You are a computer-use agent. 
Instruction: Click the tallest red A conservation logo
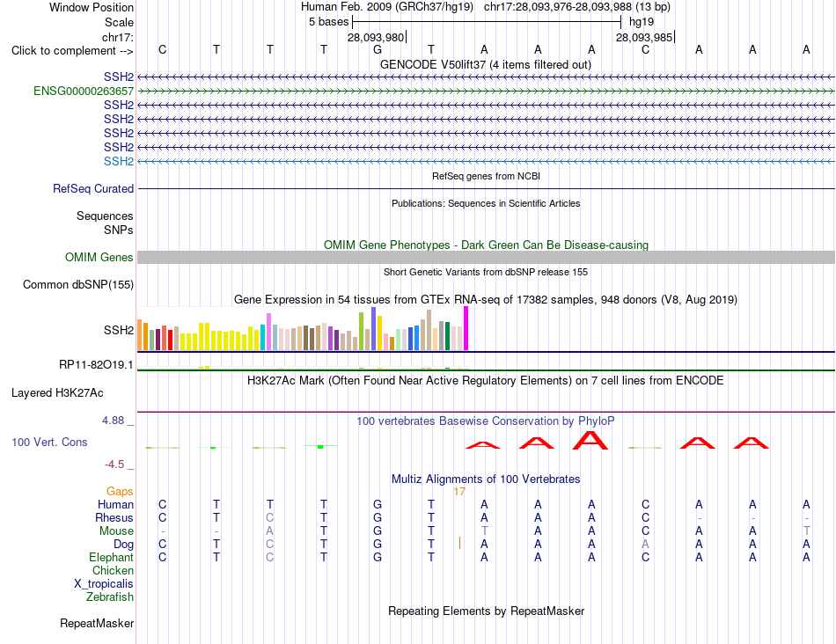tap(590, 441)
